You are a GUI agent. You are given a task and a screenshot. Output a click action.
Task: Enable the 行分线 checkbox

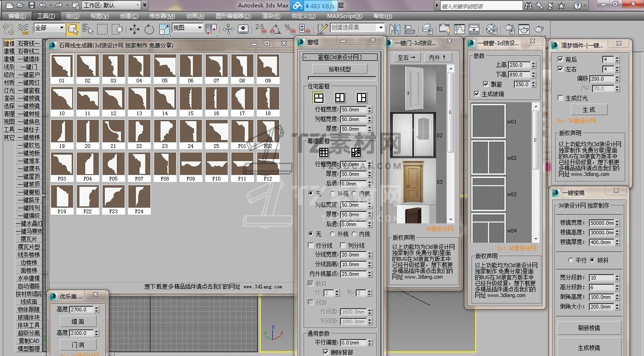tap(311, 245)
